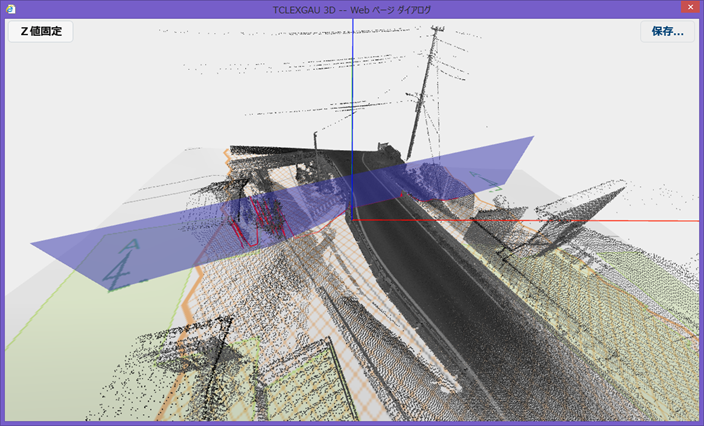Click the Z値固定 button
This screenshot has height=426, width=704.
tap(41, 31)
